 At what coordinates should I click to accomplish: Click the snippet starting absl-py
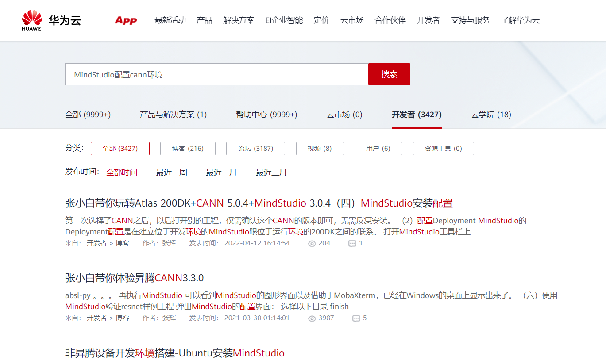311,301
